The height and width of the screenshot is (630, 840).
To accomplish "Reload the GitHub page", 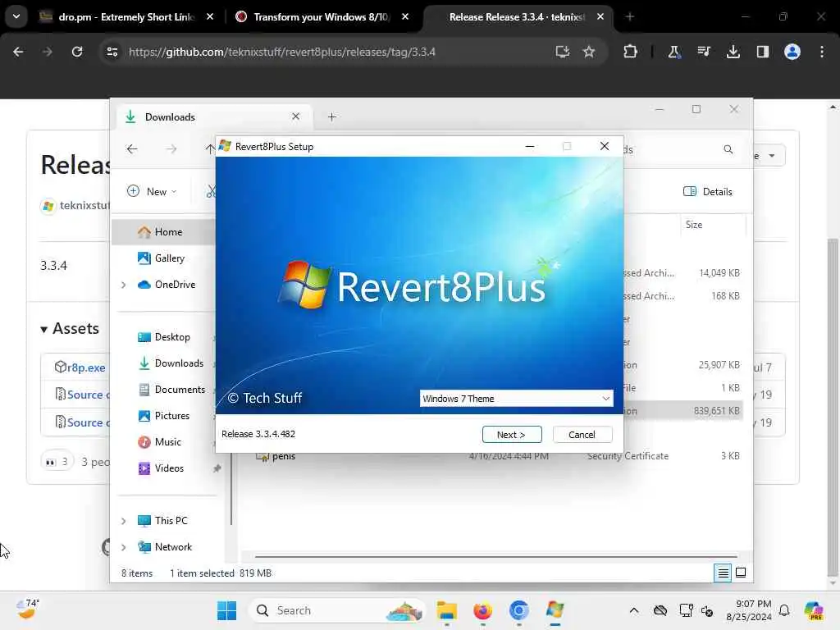I will pyautogui.click(x=77, y=52).
